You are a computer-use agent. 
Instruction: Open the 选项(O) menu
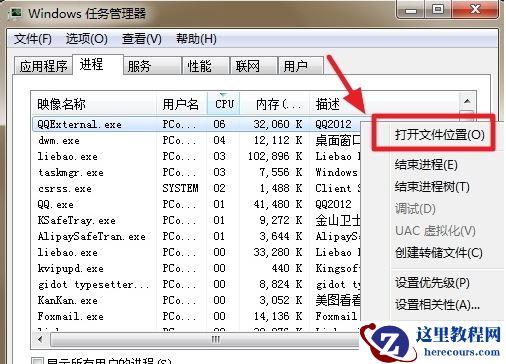87,39
